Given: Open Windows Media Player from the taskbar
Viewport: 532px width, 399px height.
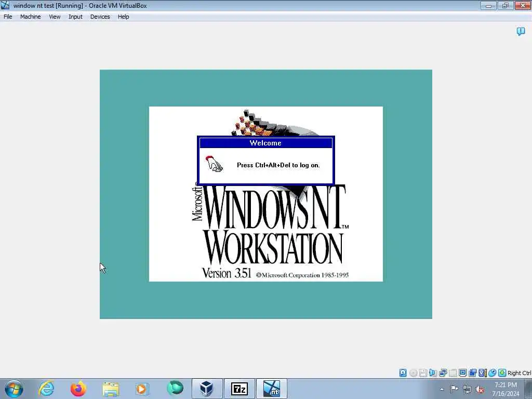Looking at the screenshot, I should (x=141, y=389).
